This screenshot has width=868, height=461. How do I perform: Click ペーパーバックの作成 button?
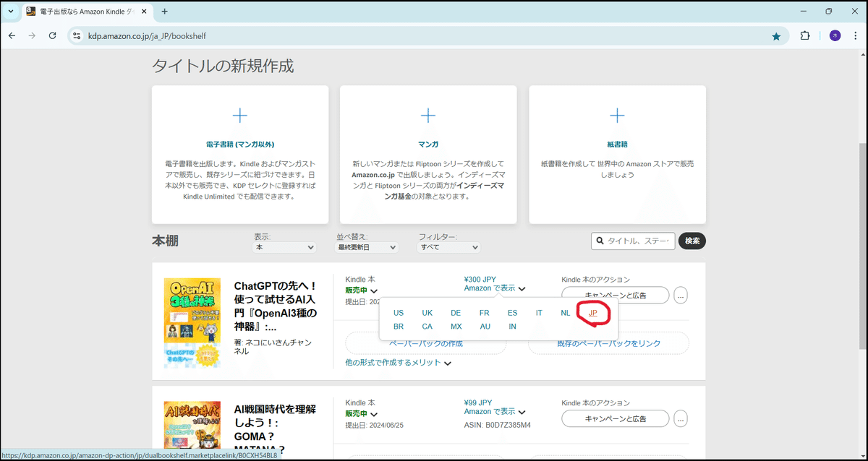click(x=426, y=343)
